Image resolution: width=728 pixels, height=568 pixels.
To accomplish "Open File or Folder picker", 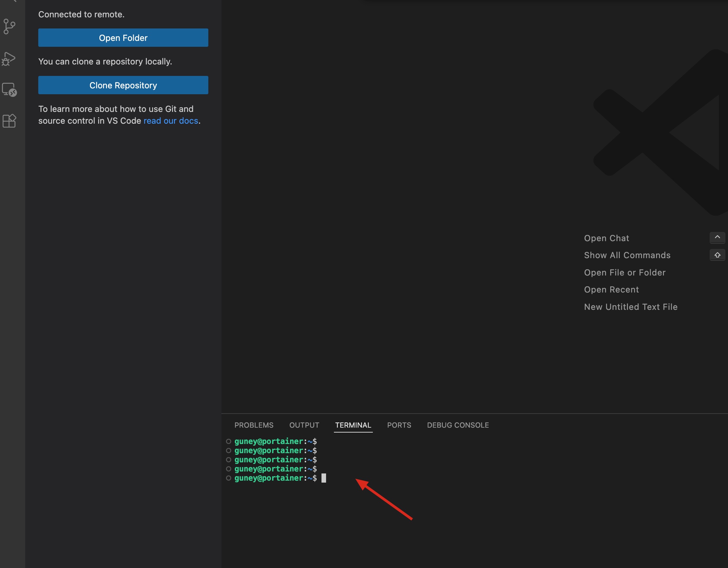I will coord(625,272).
